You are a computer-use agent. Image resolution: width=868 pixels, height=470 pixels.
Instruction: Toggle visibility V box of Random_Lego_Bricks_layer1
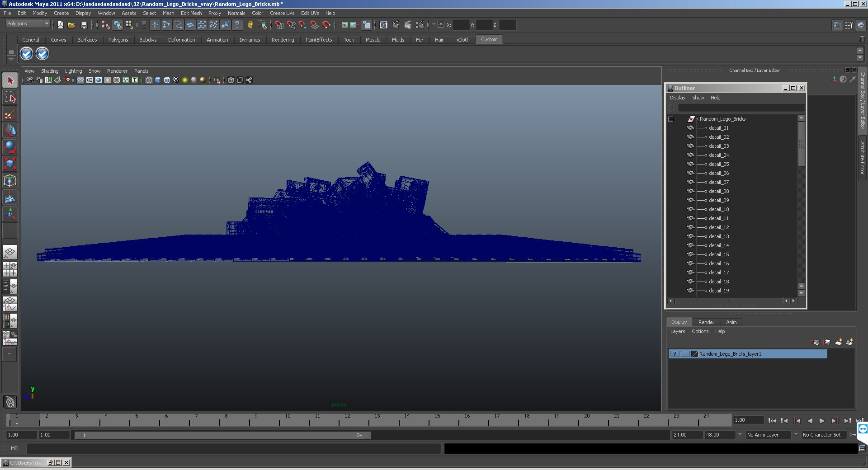pos(675,354)
